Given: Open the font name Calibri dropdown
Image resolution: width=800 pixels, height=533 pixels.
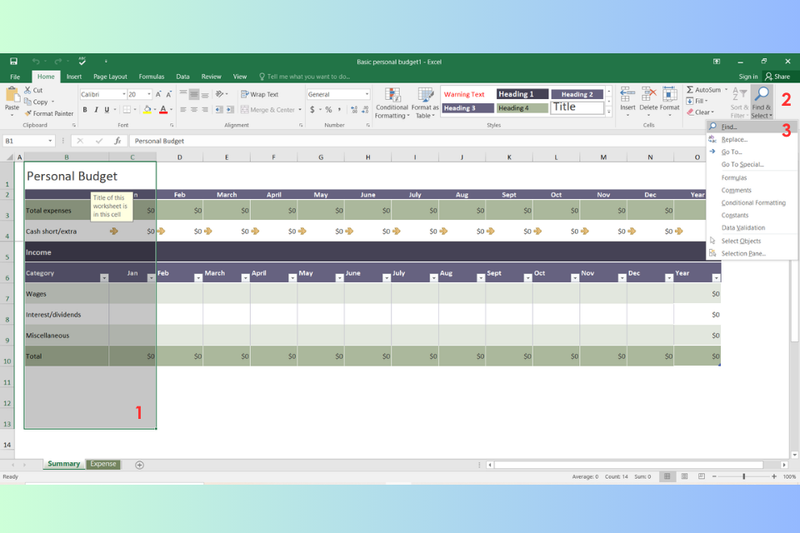Looking at the screenshot, I should pos(124,94).
